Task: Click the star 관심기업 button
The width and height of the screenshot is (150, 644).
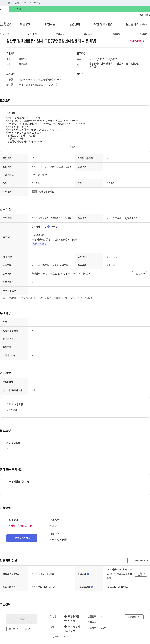Action: click(x=14, y=628)
